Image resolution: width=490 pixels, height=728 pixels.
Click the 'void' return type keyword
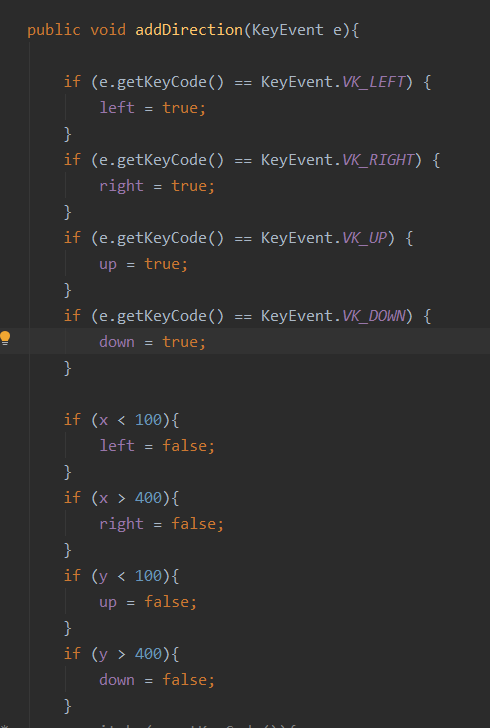108,30
